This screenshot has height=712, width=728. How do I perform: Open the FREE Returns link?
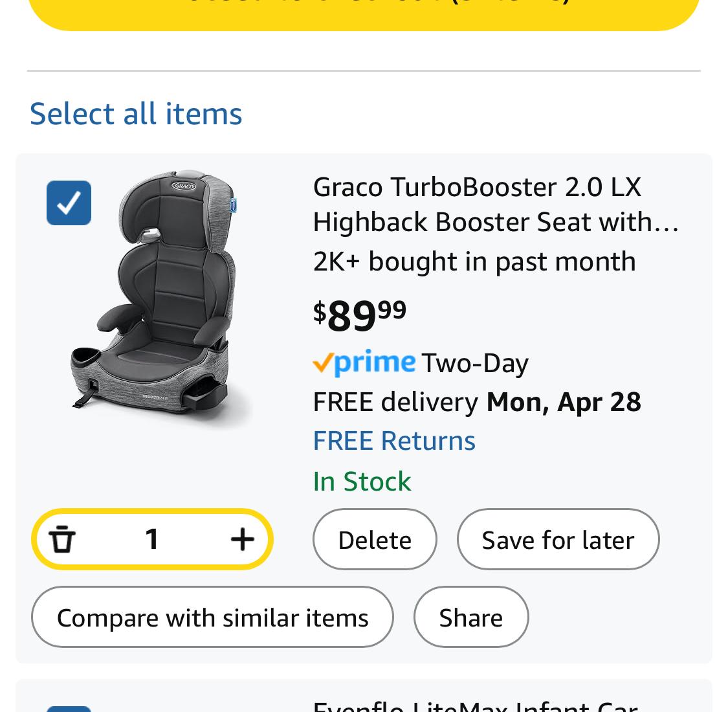pos(394,441)
